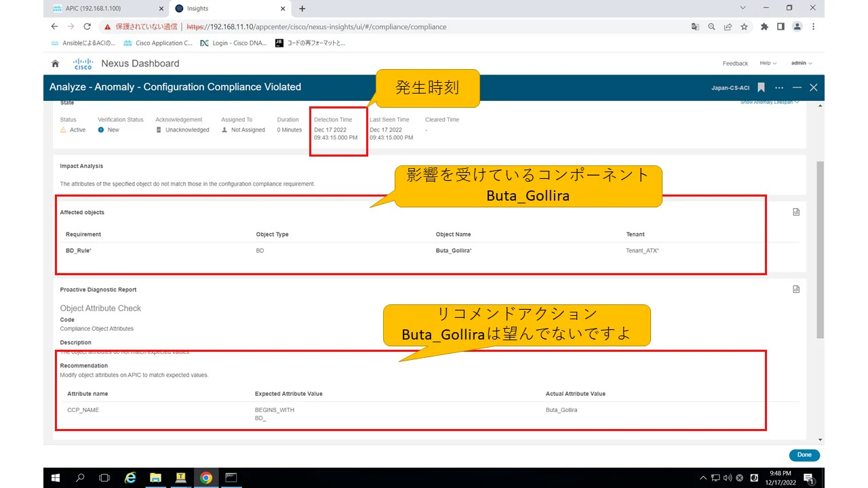Click the Done button
The height and width of the screenshot is (488, 868).
coord(804,455)
